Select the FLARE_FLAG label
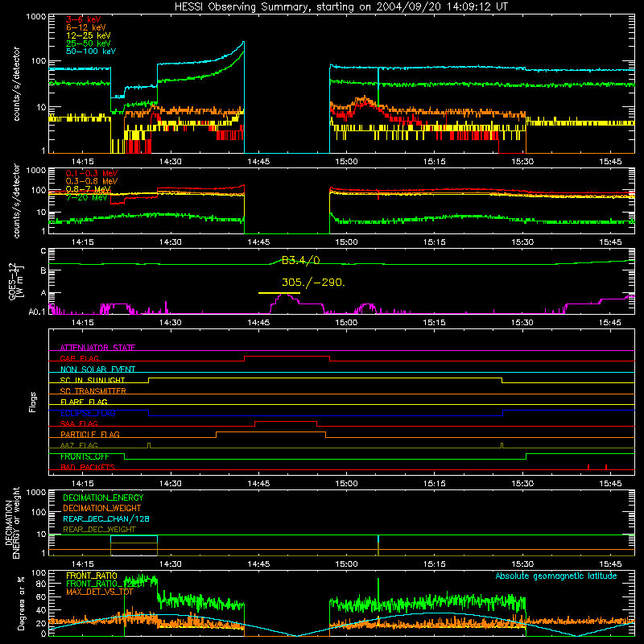The image size is (644, 644). (84, 402)
